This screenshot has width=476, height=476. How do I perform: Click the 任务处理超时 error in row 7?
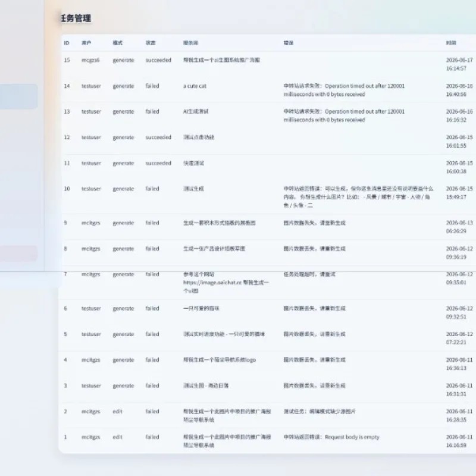point(309,274)
